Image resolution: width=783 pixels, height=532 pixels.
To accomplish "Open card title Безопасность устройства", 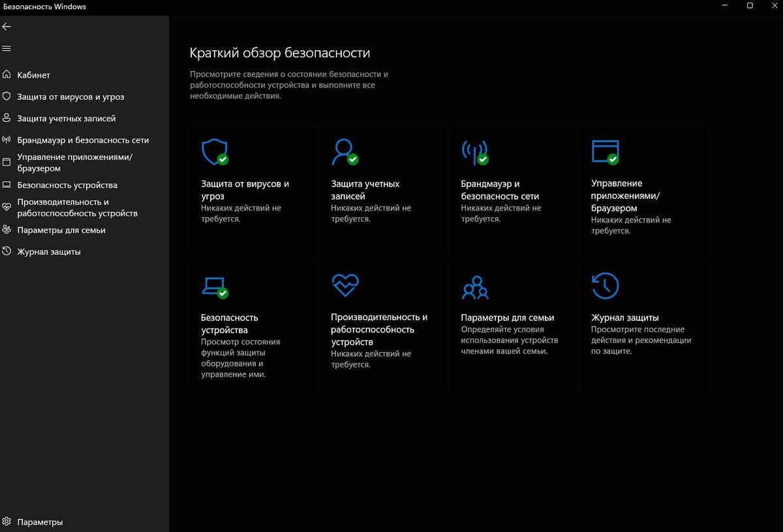I will coord(230,323).
